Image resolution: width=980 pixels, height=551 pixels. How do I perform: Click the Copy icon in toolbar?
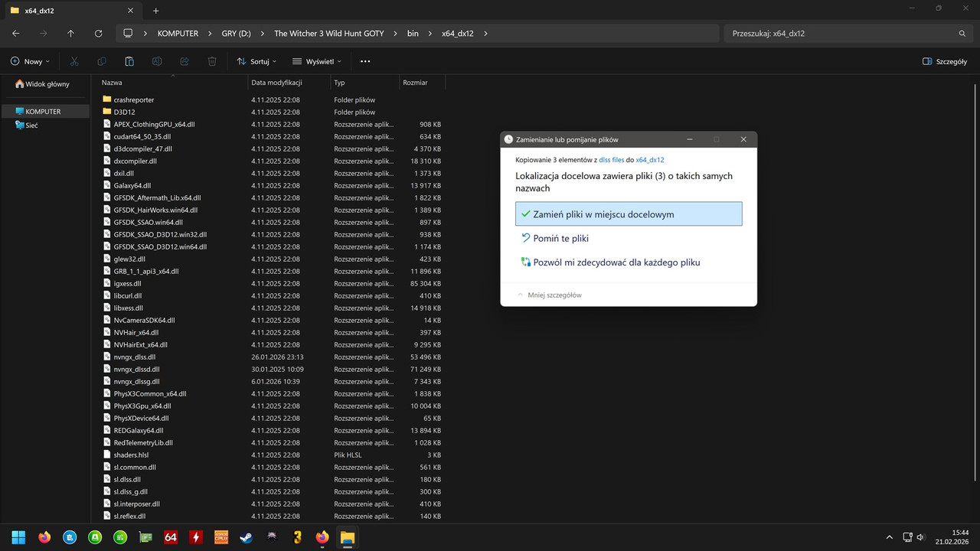click(x=102, y=61)
